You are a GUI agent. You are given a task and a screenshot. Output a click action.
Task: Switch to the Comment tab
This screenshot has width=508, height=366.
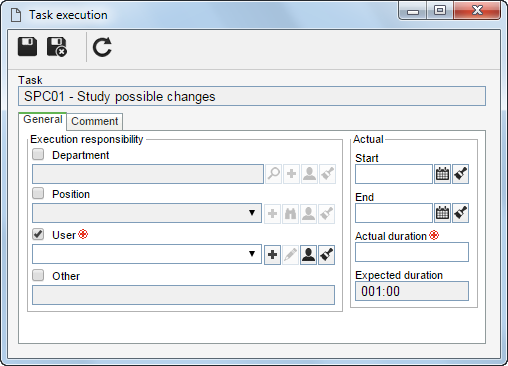click(95, 121)
